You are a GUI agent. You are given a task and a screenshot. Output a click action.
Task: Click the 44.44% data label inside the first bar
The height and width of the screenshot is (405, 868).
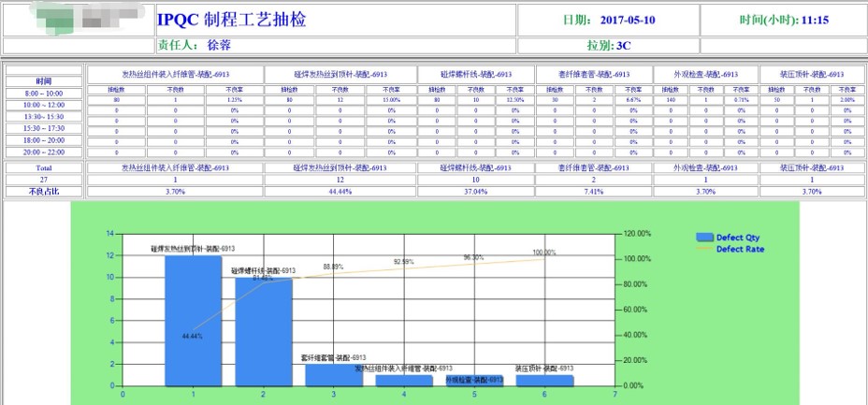[193, 335]
